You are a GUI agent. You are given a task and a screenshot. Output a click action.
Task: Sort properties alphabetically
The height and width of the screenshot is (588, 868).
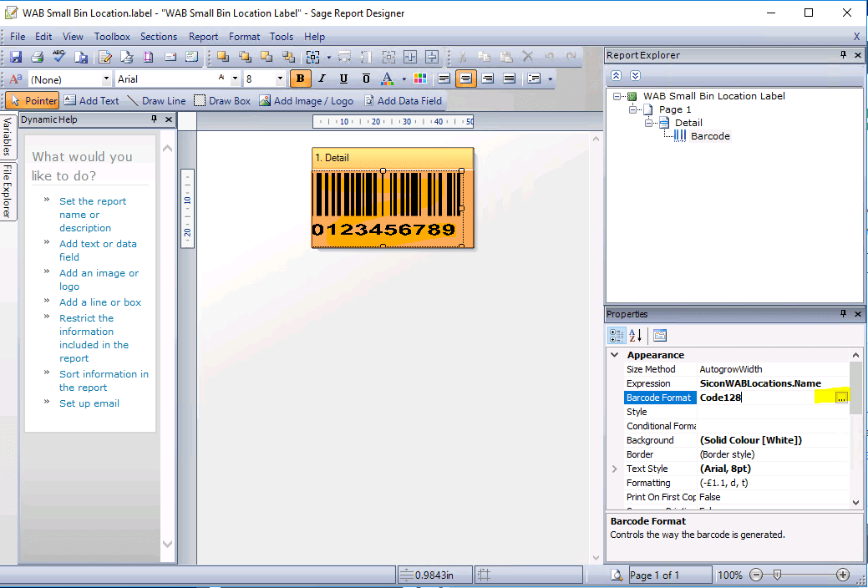point(636,336)
